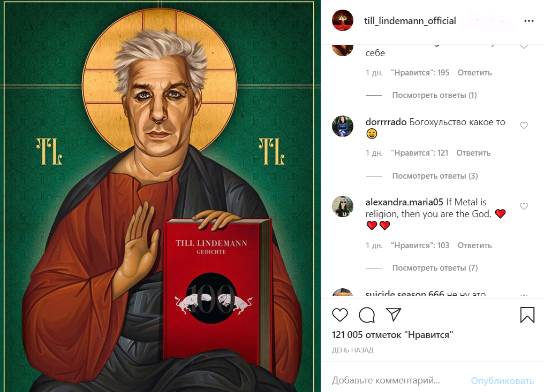Like dorrrrado's comment with the small heart
This screenshot has height=392, width=544.
point(524,125)
